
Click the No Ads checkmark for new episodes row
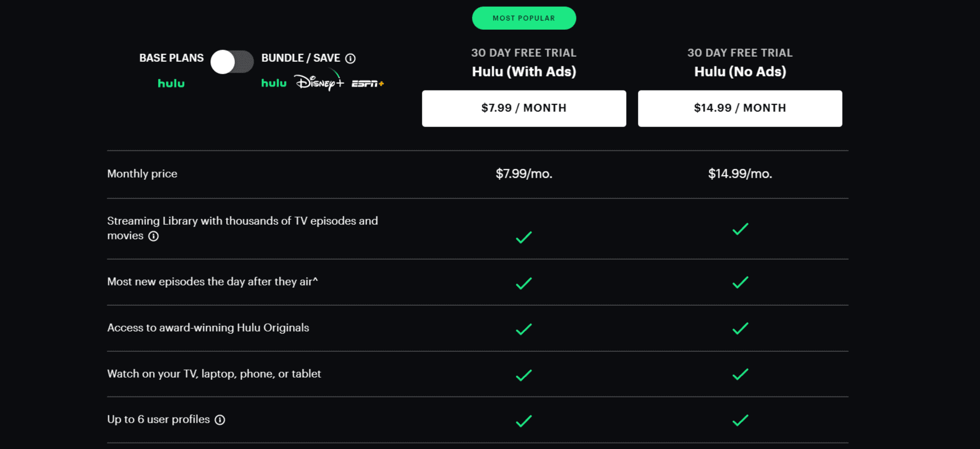pyautogui.click(x=740, y=283)
